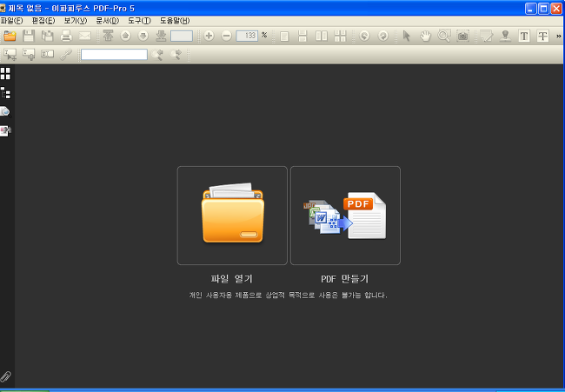Select the strikethrough text tool
This screenshot has height=392, width=565.
coord(542,36)
